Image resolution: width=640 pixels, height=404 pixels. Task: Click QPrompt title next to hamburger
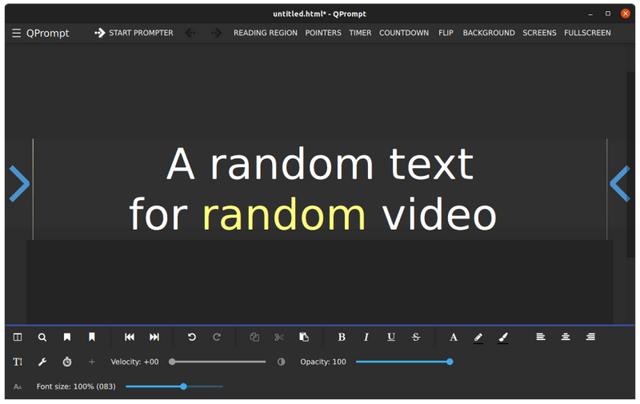coord(48,33)
